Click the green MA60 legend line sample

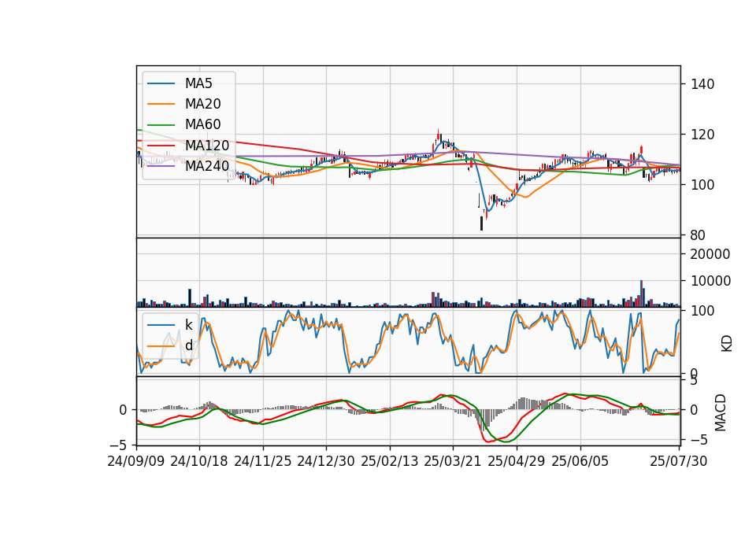161,125
